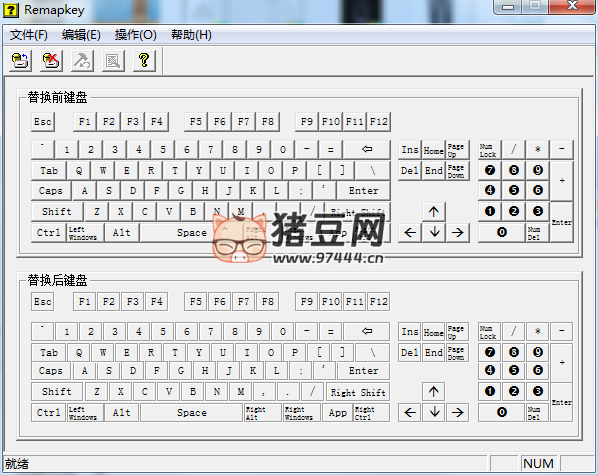Viewport: 598px width, 475px height.
Task: Select Alt key in 替换前键盘
Action: click(122, 233)
